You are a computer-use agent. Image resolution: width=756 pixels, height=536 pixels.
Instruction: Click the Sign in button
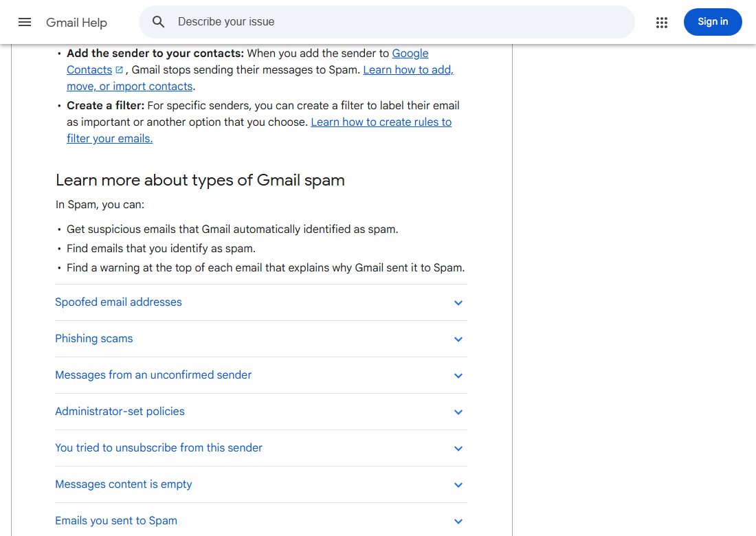pyautogui.click(x=713, y=22)
